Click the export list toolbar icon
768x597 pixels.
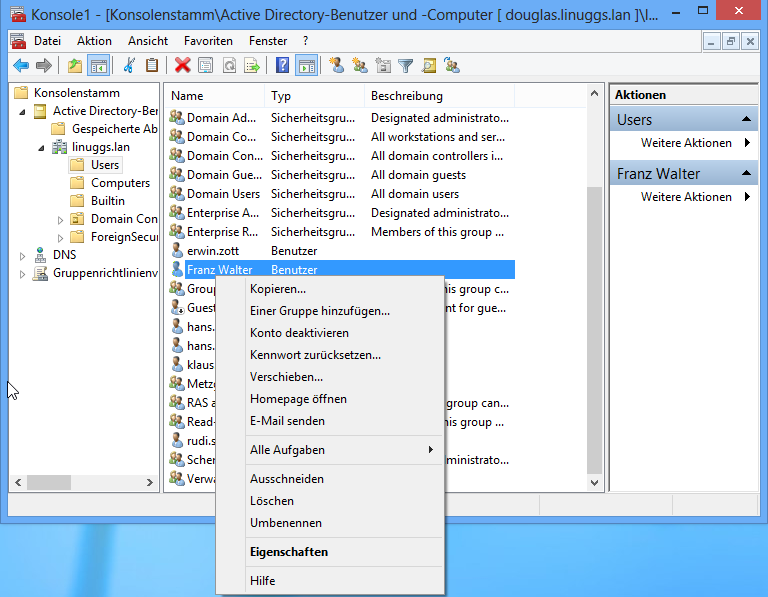[x=252, y=66]
